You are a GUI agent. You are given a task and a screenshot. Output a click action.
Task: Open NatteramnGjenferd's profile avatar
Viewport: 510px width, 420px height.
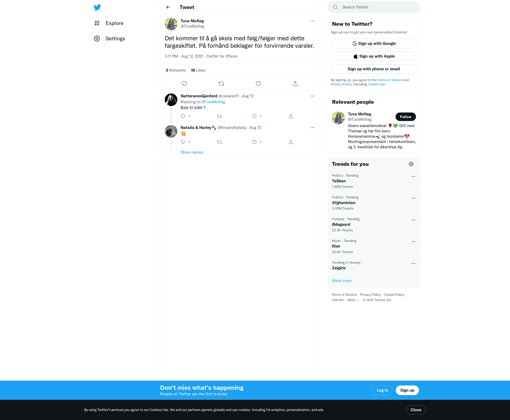pos(171,100)
